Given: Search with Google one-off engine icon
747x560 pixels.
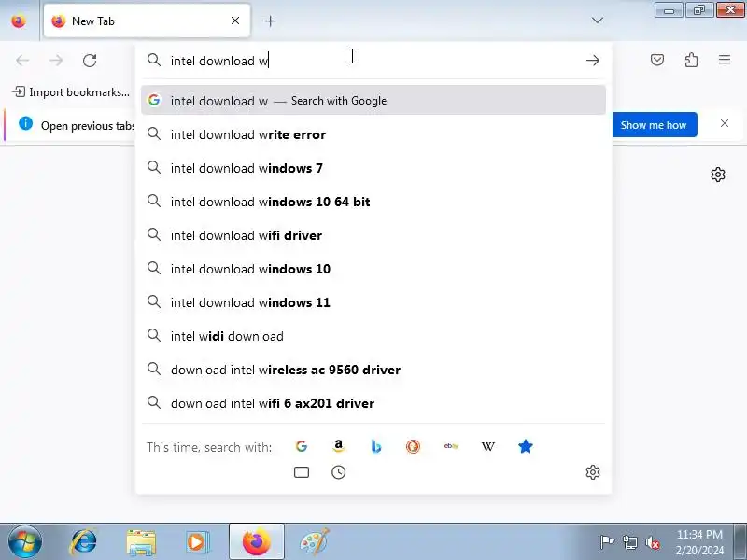Looking at the screenshot, I should coord(301,446).
